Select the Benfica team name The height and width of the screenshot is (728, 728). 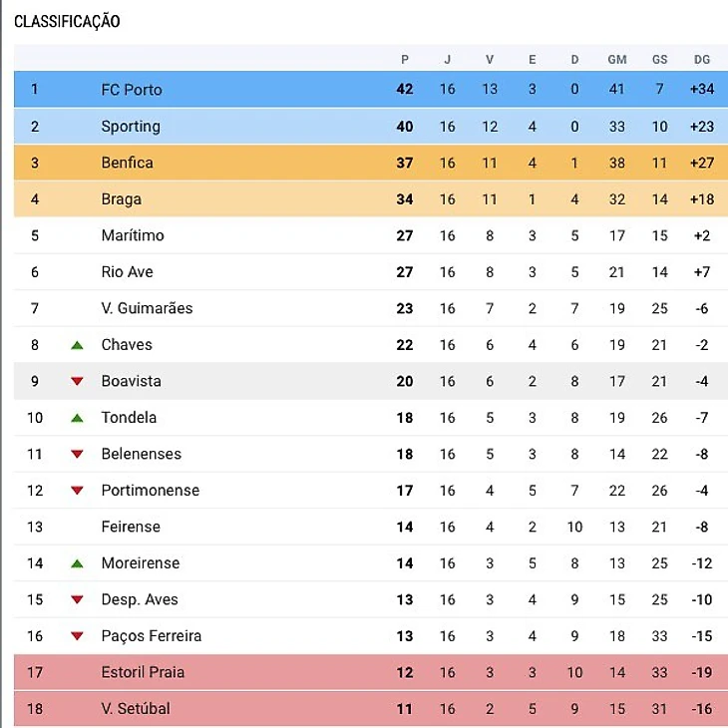127,163
